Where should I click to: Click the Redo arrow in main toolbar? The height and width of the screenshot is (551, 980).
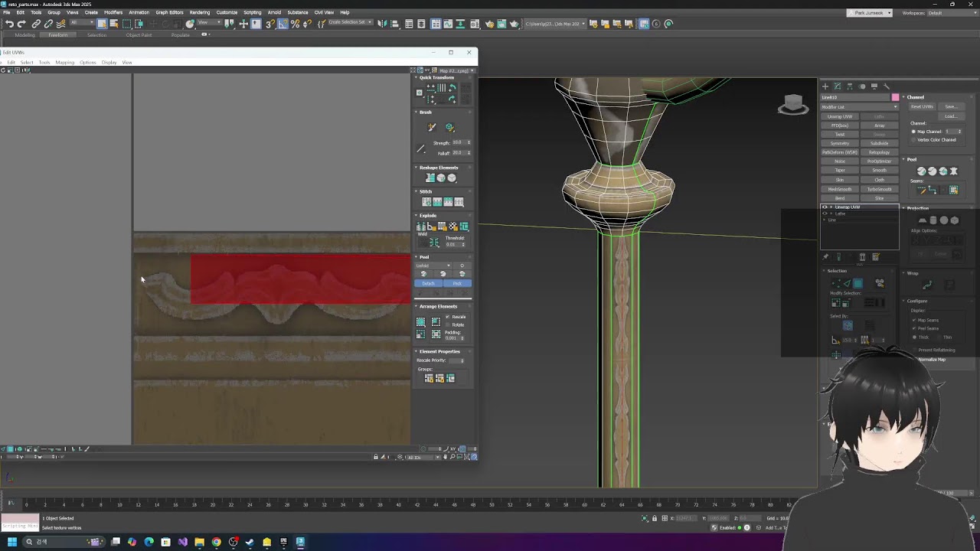21,24
